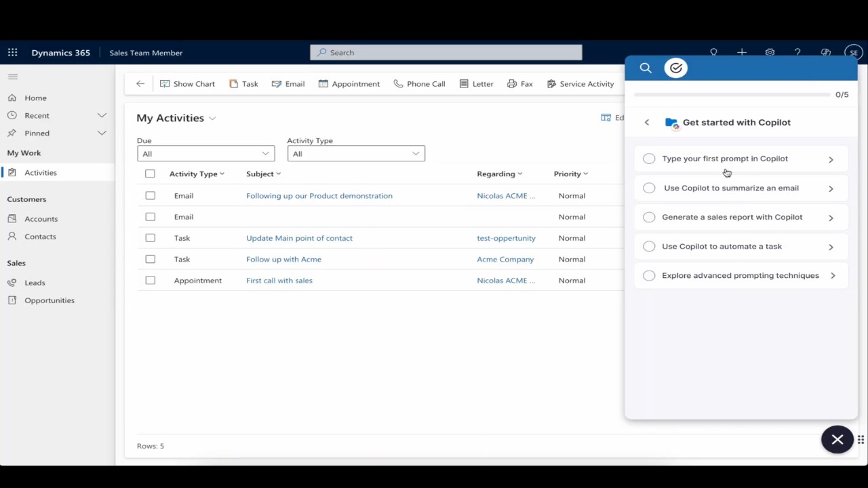
Task: Check the First call with sales row
Action: click(x=150, y=280)
